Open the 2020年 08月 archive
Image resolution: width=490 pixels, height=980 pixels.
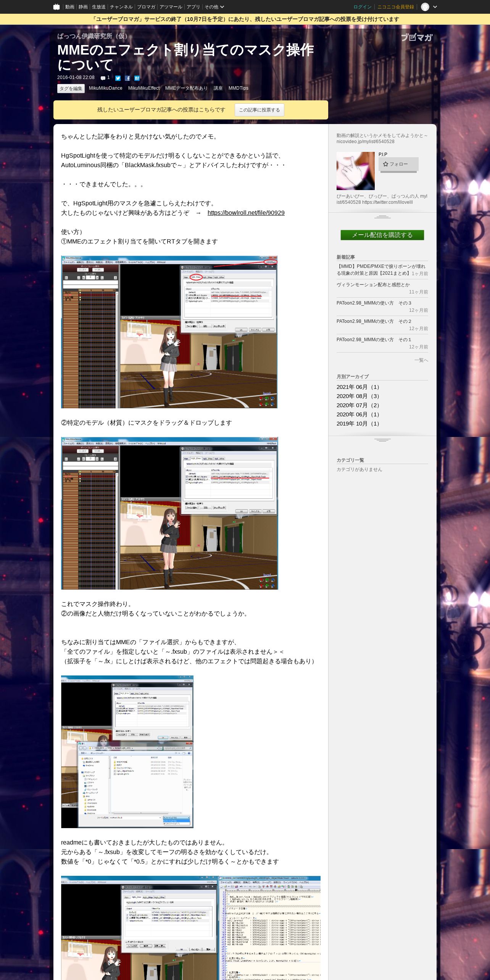(359, 396)
